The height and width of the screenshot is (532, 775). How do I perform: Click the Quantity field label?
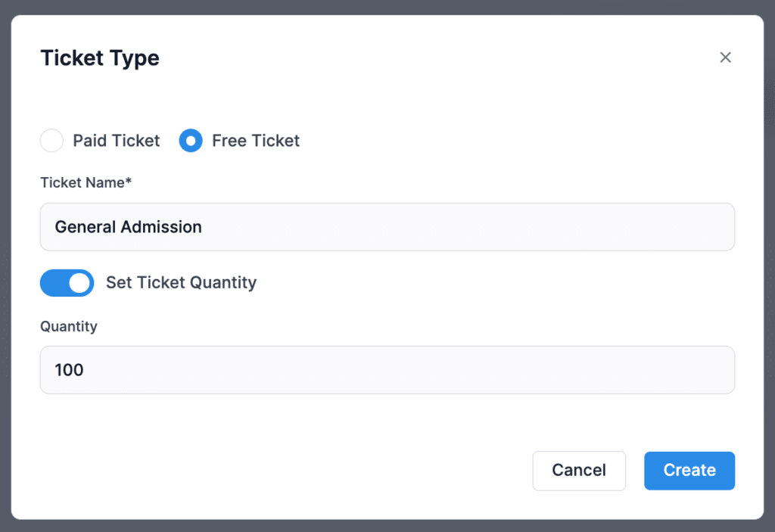click(x=68, y=326)
